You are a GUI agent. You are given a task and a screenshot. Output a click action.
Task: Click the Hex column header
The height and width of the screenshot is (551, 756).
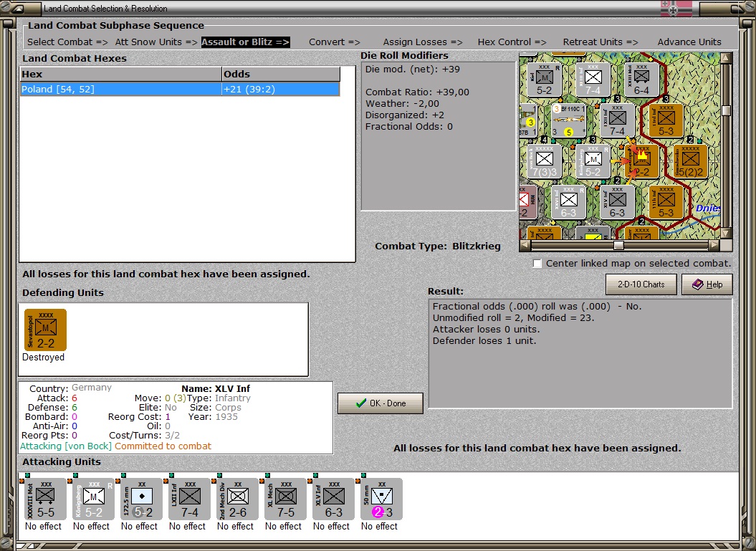120,75
